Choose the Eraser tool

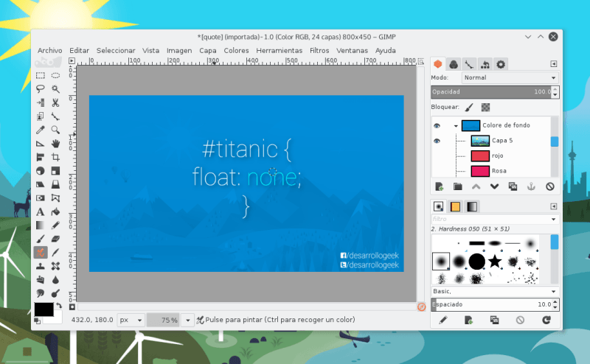point(55,239)
